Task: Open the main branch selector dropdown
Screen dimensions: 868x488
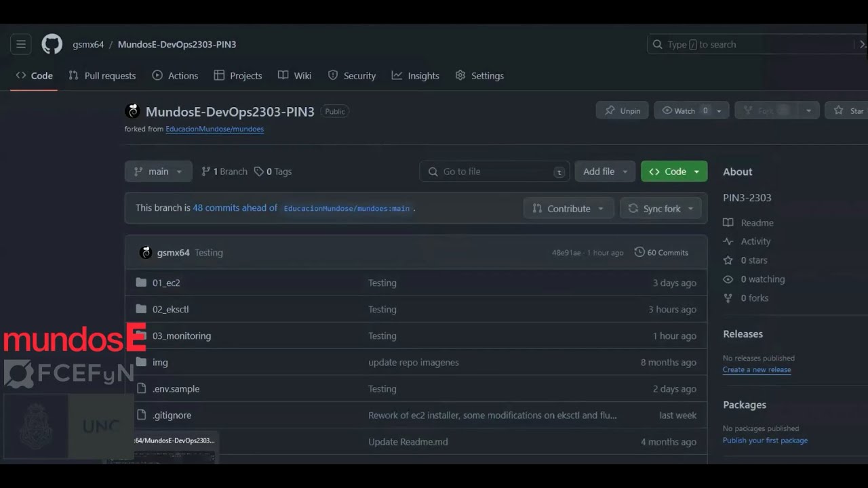Action: tap(158, 171)
